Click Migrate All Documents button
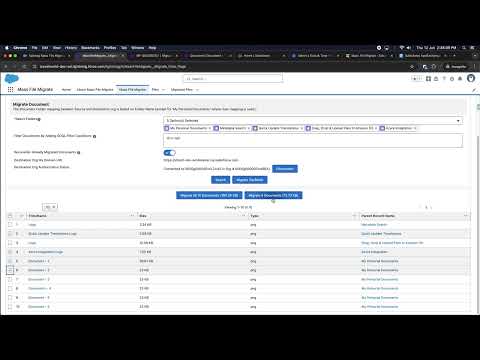Viewport: 480px width, 360px height. [209, 195]
